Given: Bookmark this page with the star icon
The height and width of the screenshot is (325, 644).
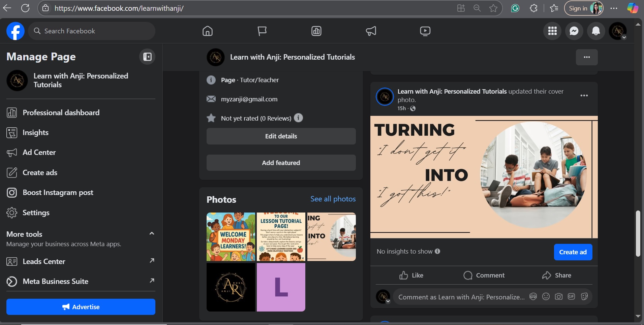Looking at the screenshot, I should pyautogui.click(x=493, y=8).
